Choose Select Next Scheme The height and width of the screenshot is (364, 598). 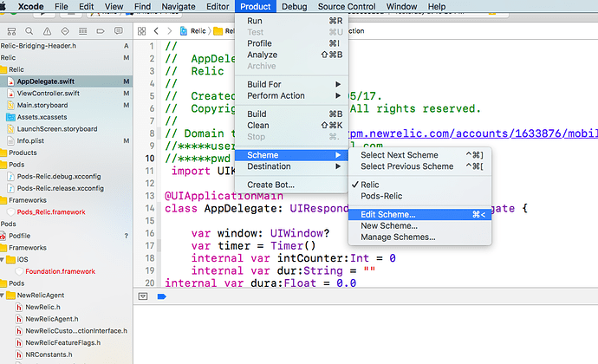(419, 155)
